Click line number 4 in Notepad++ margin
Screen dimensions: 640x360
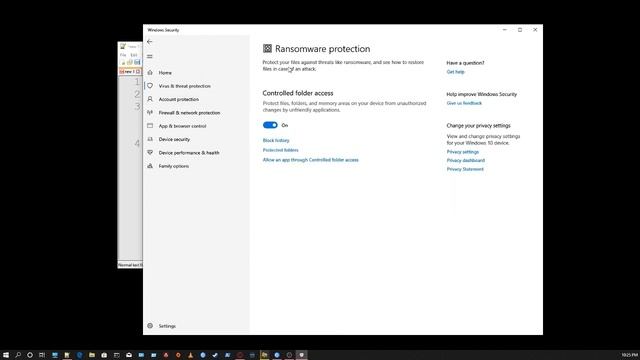[x=137, y=143]
